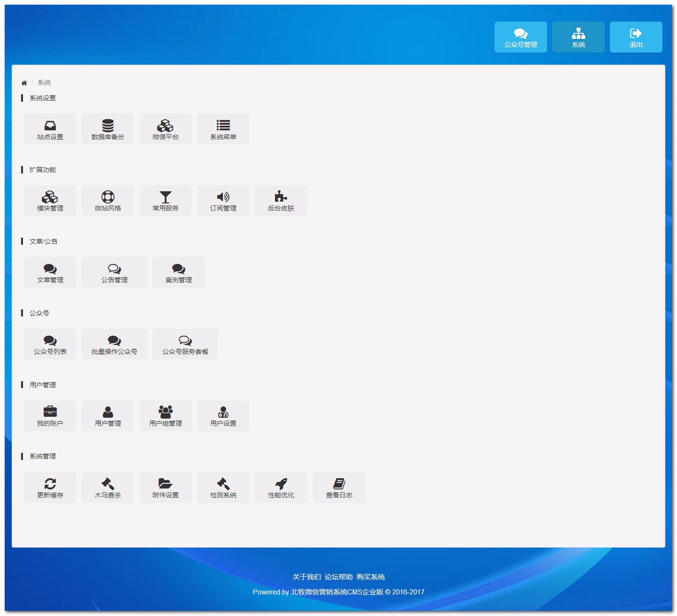Click the 用户管理 section heading
Screen dimensions: 677x616
[x=43, y=385]
